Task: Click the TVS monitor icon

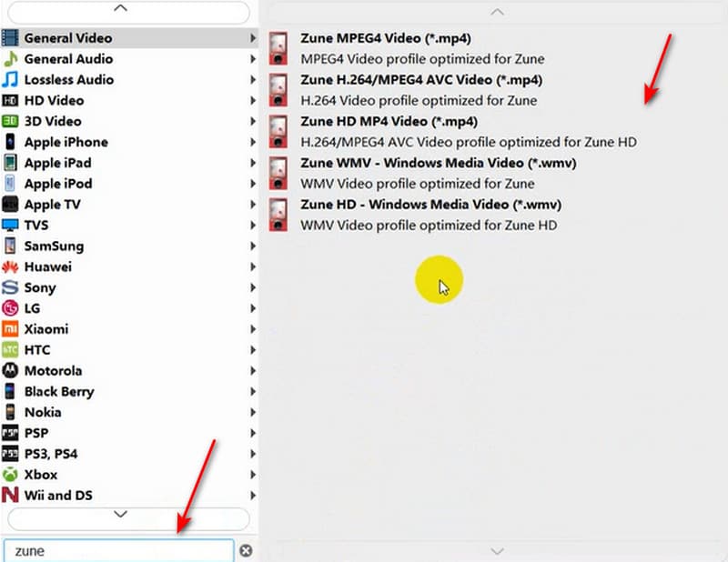Action: click(x=10, y=226)
